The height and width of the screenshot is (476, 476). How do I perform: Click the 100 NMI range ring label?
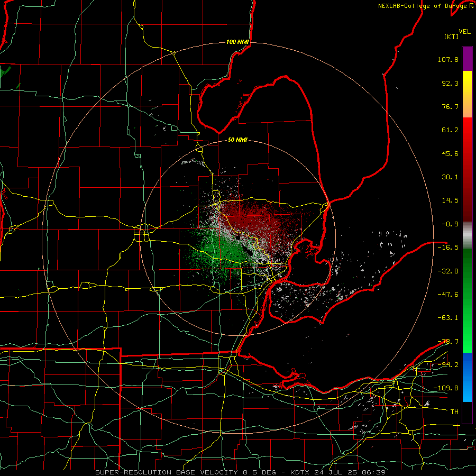coord(237,42)
